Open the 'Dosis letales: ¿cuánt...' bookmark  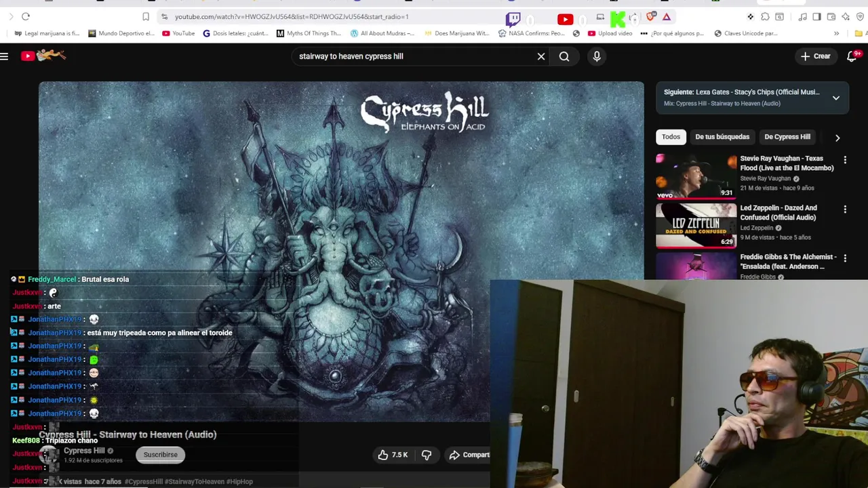[236, 33]
